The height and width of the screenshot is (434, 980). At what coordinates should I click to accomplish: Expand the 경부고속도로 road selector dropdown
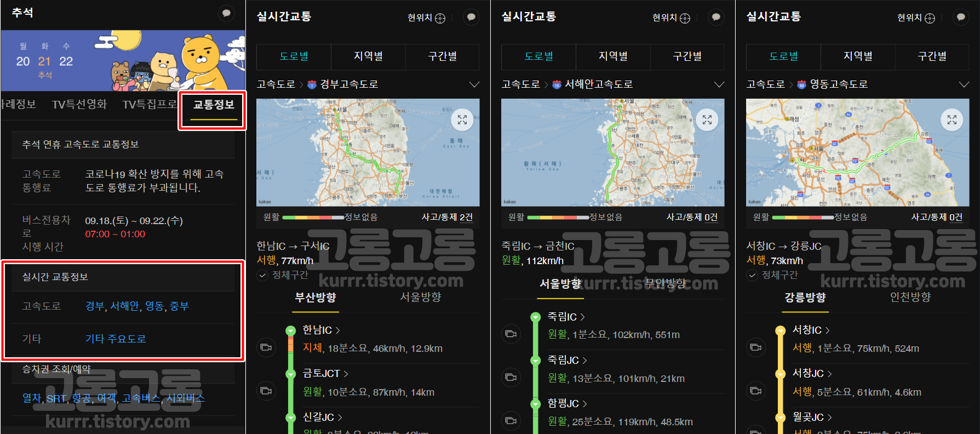(474, 84)
